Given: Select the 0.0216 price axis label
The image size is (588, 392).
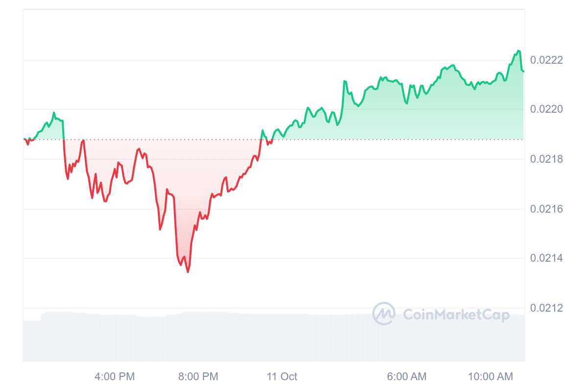Looking at the screenshot, I should tap(547, 209).
